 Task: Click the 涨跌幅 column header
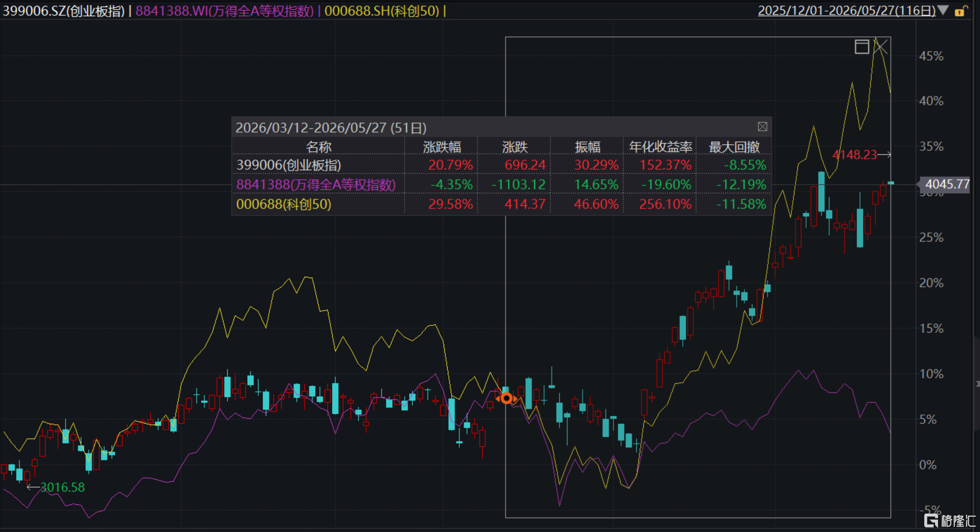442,147
